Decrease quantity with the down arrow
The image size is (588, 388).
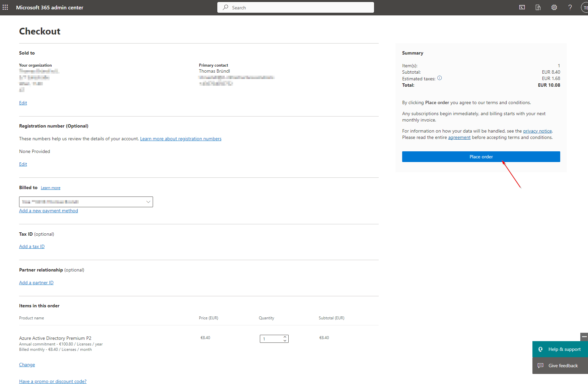coord(285,341)
